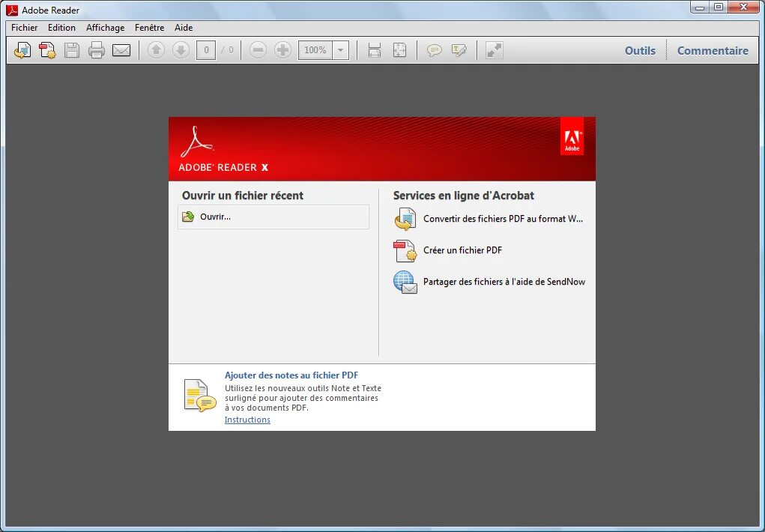Click the zoom in plus icon
765x532 pixels.
[x=283, y=49]
